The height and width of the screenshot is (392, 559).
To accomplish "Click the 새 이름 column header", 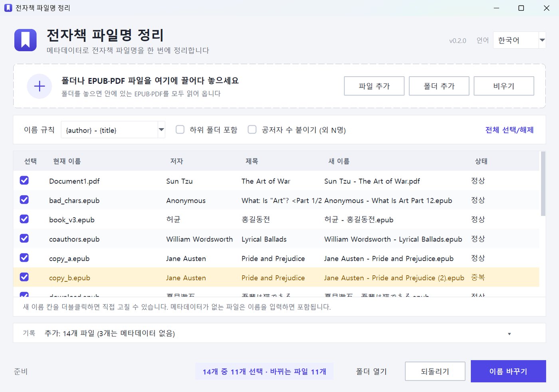I will (339, 161).
